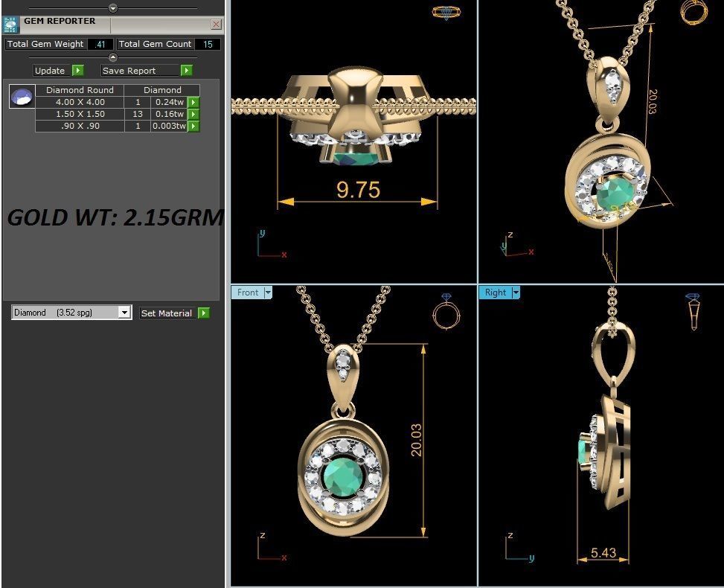Image resolution: width=724 pixels, height=588 pixels.
Task: Click the 5.43 depth dimension in Right view
Action: pyautogui.click(x=603, y=552)
